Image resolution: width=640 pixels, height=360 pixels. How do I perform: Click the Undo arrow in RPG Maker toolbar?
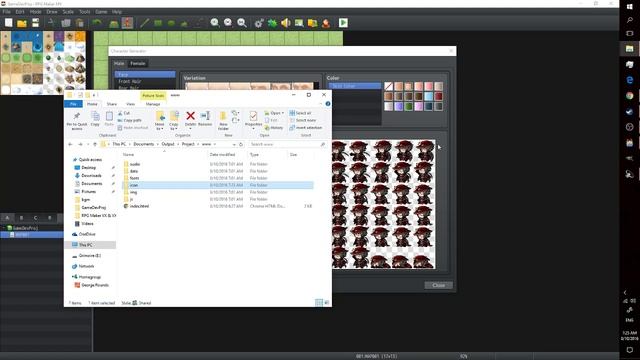pyautogui.click(x=97, y=23)
